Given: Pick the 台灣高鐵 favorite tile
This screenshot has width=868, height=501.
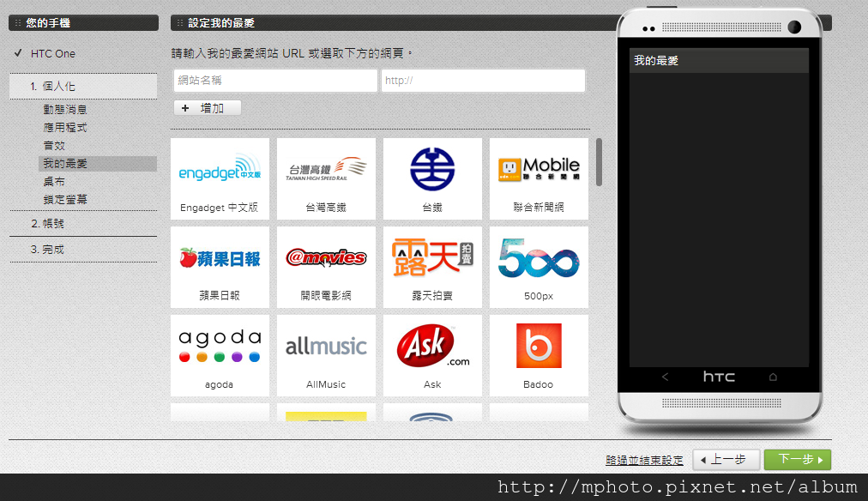Looking at the screenshot, I should 326,178.
